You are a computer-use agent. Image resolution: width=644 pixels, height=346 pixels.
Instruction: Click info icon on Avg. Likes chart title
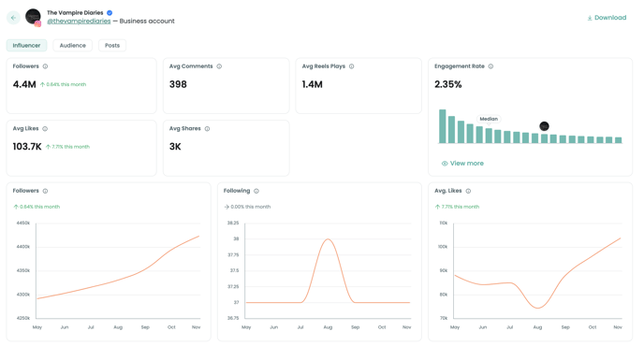click(x=468, y=191)
